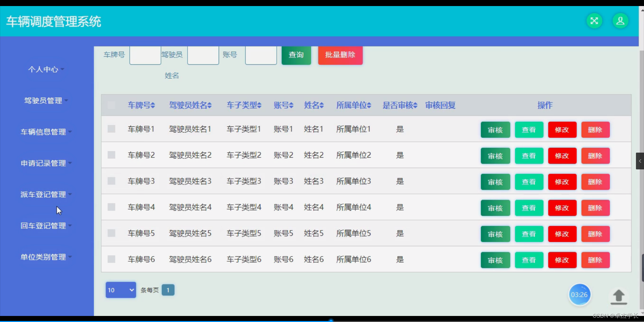Click 查看 for 车牌号3

pyautogui.click(x=529, y=182)
